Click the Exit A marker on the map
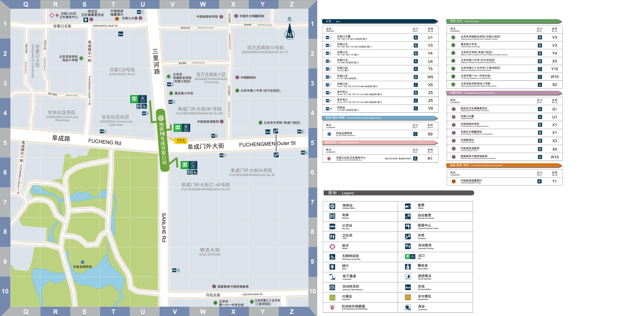This screenshot has width=644, height=316. click(x=138, y=99)
